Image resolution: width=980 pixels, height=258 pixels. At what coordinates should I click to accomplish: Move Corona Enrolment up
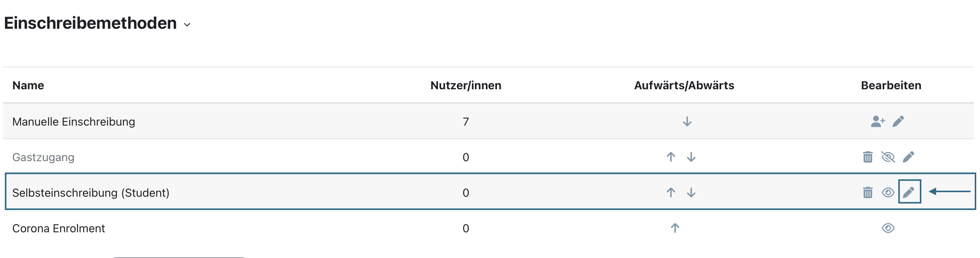(675, 228)
